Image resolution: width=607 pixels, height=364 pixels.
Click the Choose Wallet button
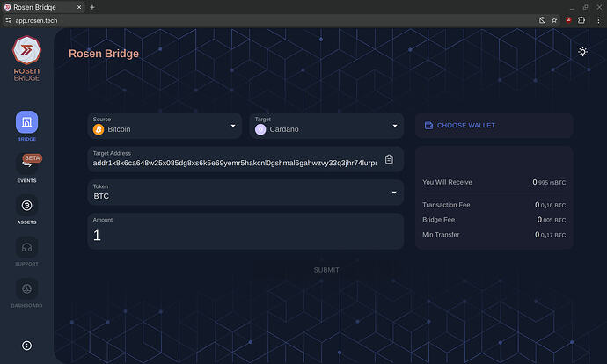(494, 126)
